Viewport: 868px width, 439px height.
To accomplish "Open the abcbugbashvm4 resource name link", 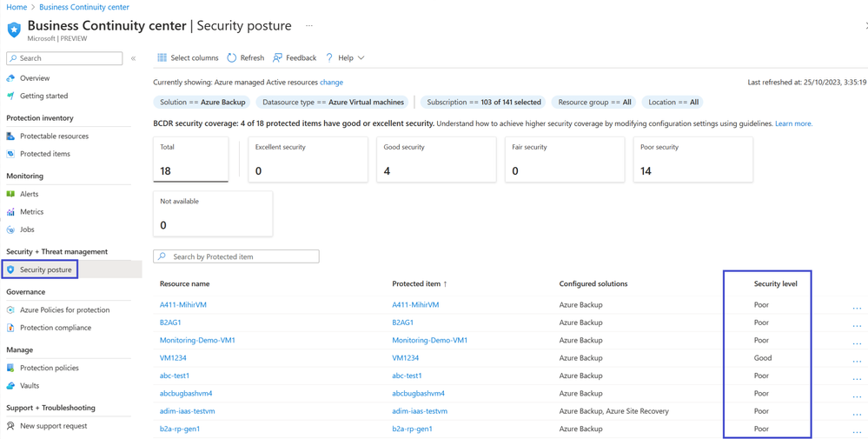I will pos(186,393).
